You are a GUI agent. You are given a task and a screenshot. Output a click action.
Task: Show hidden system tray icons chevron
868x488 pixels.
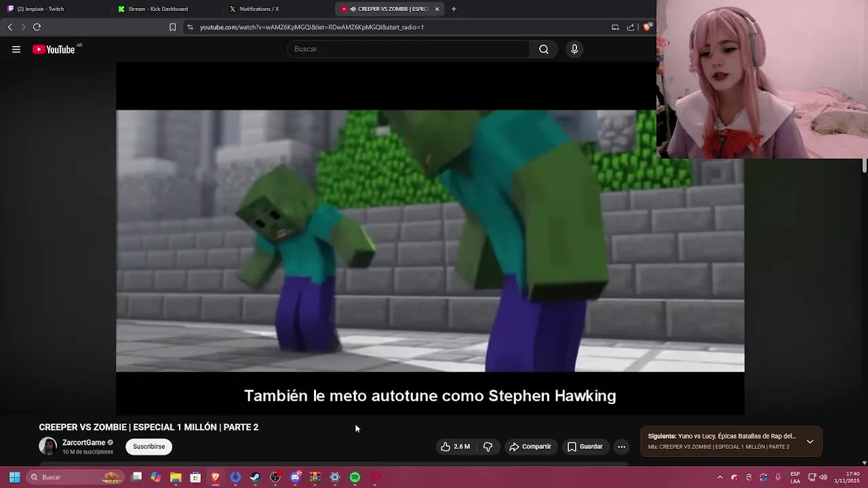[x=719, y=477]
